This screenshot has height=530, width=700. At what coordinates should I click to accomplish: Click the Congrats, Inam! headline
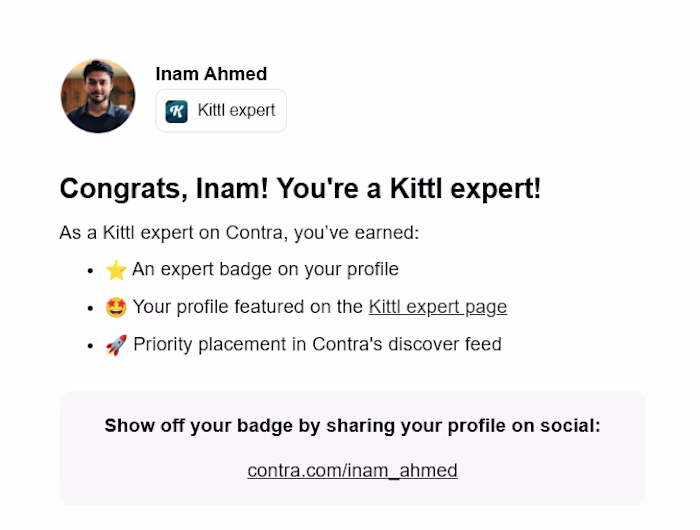click(300, 188)
